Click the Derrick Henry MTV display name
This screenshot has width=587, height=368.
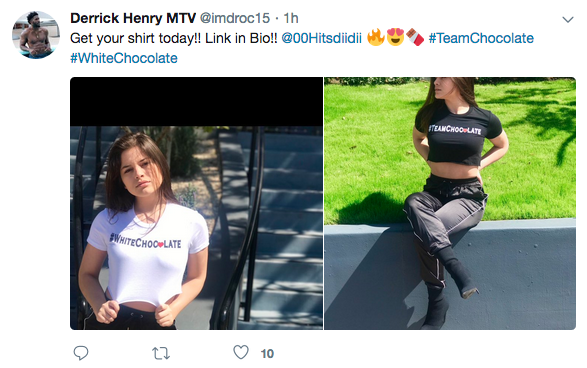(x=133, y=18)
